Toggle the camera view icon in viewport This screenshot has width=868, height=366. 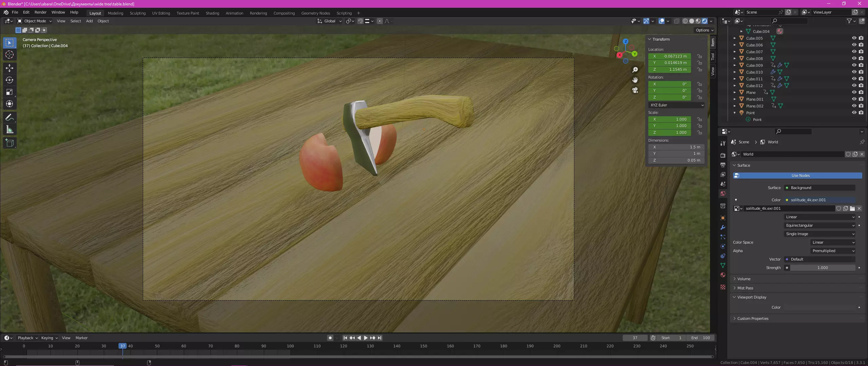click(x=635, y=90)
